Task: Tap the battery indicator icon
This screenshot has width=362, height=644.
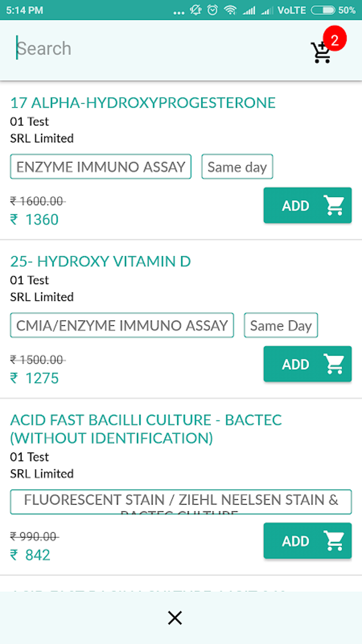Action: [323, 10]
